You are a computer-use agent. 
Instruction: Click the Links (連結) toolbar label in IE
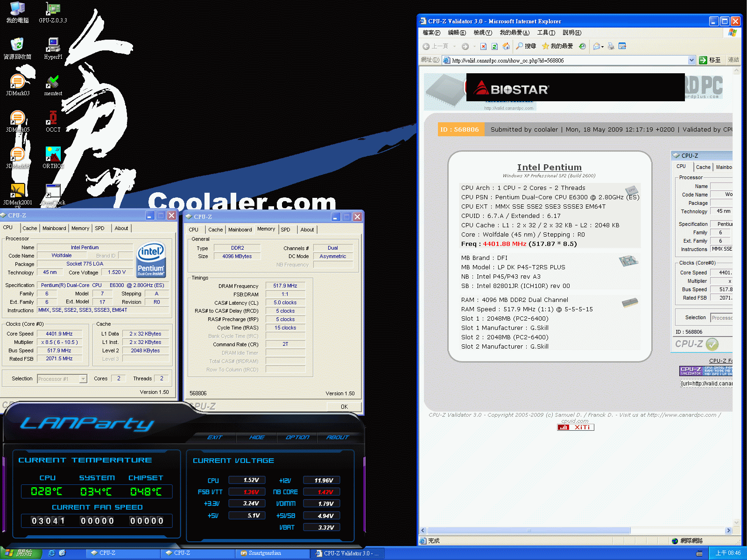pyautogui.click(x=733, y=60)
